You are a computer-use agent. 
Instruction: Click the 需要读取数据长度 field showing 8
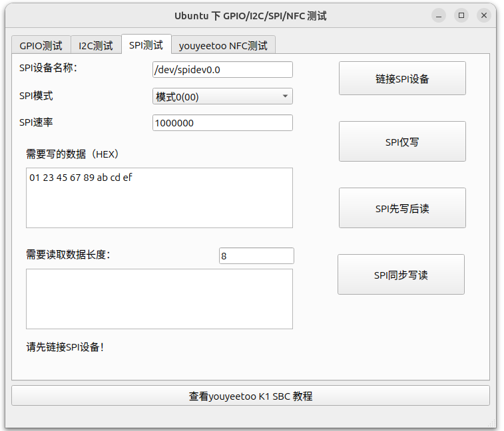pos(256,255)
